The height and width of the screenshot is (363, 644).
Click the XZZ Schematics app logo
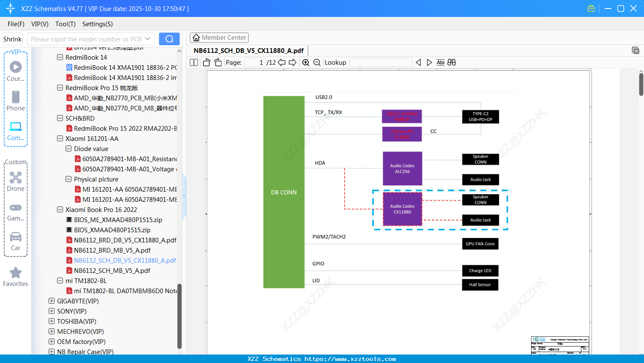(10, 8)
